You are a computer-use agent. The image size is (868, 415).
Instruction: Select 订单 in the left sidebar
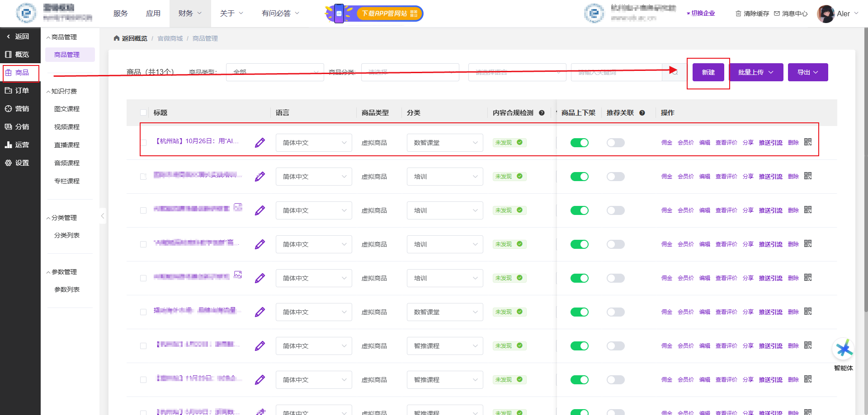click(20, 90)
